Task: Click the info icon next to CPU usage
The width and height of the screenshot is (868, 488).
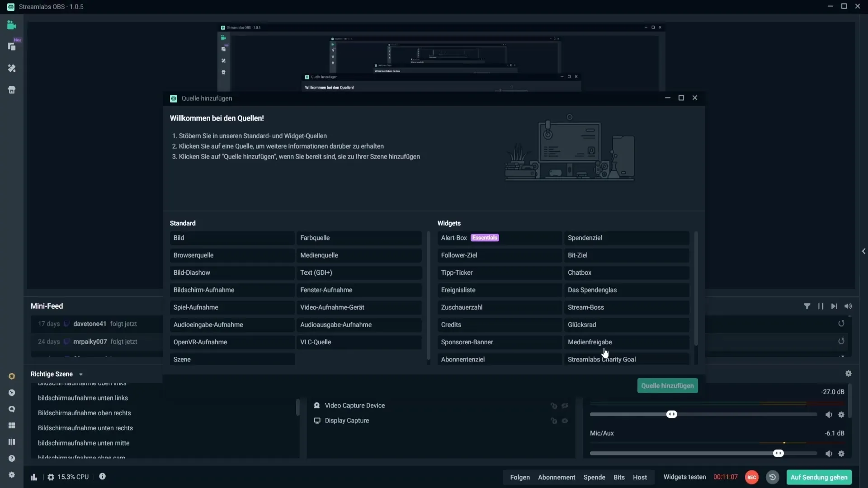Action: point(103,476)
